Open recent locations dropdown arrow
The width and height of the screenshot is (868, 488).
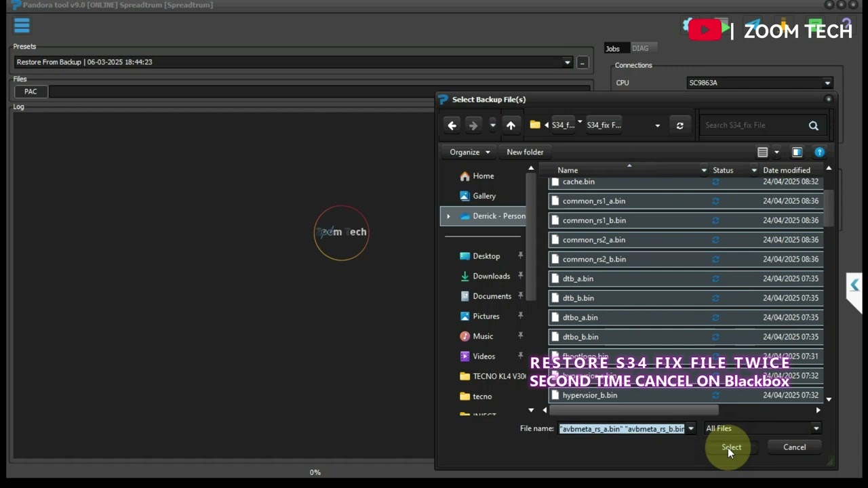pos(492,125)
